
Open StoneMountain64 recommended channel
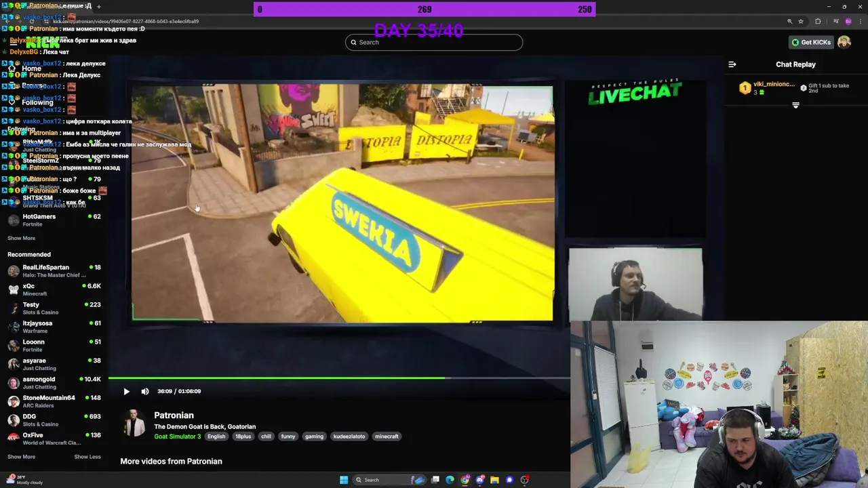click(x=54, y=401)
